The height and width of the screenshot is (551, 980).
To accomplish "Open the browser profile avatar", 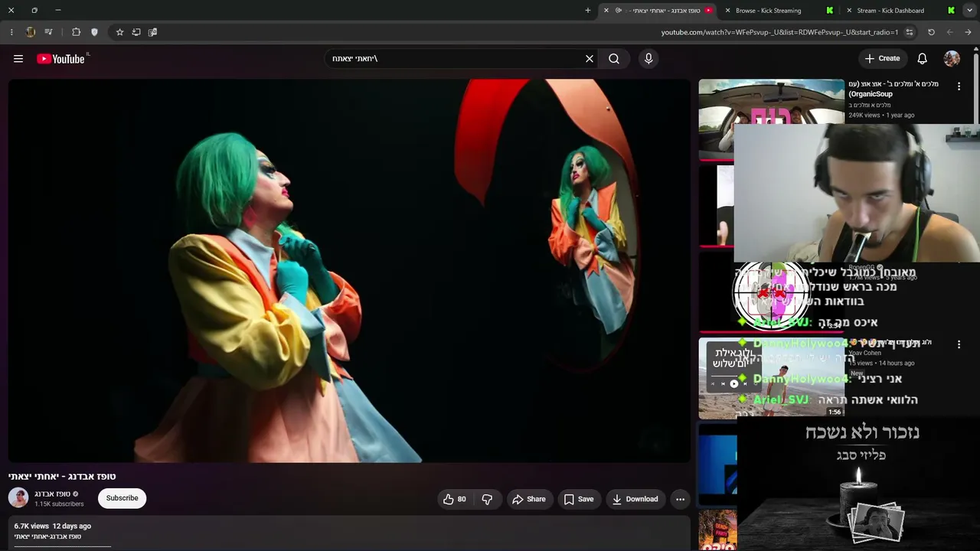I will click(31, 32).
